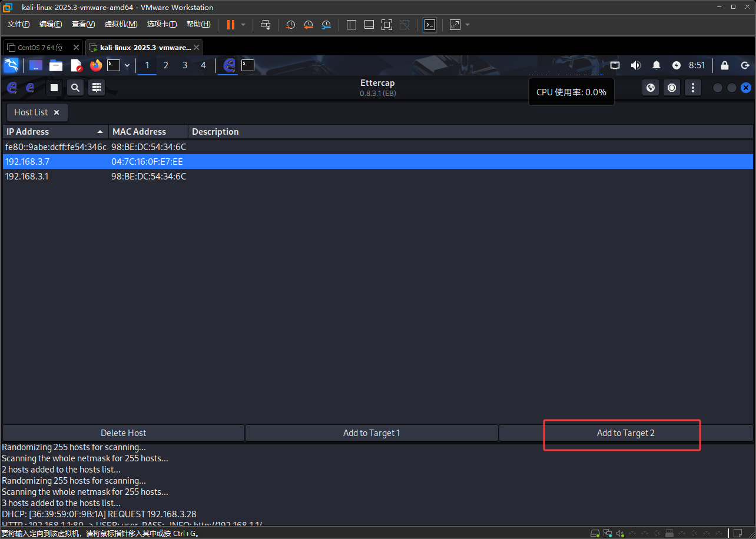Click the MAC Address column header

pyautogui.click(x=148, y=132)
